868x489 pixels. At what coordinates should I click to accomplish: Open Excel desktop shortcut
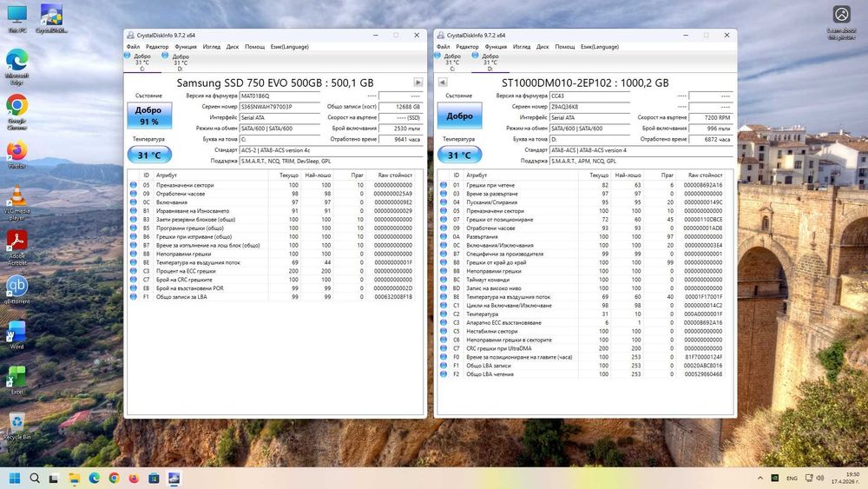point(16,380)
